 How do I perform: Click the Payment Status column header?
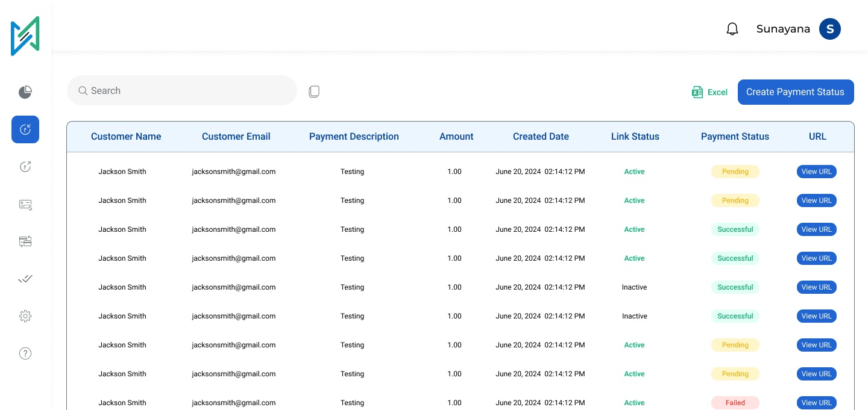735,137
